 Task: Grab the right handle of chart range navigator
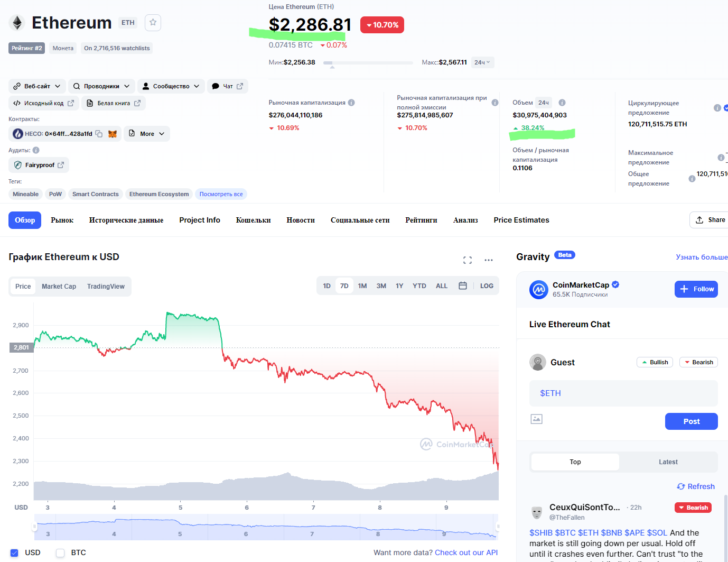click(497, 527)
